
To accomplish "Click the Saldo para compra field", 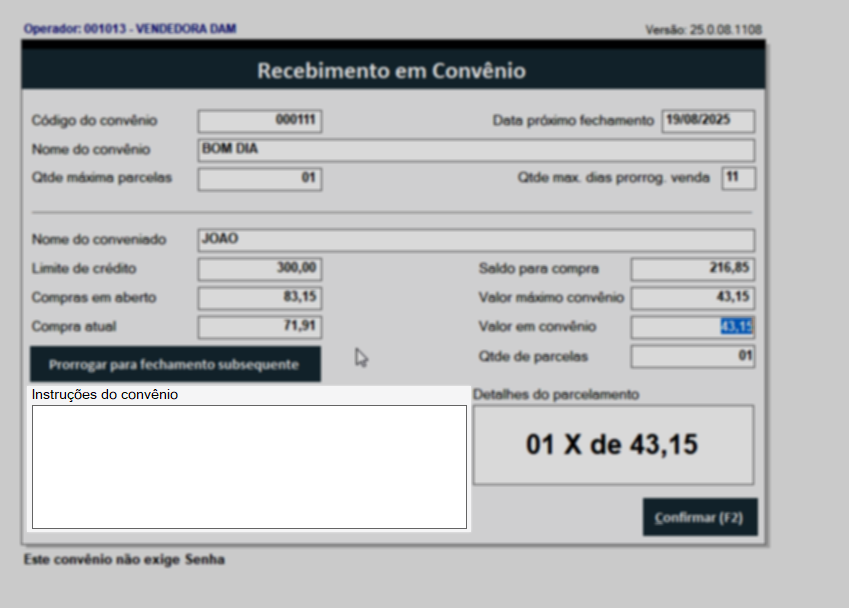I will (693, 269).
